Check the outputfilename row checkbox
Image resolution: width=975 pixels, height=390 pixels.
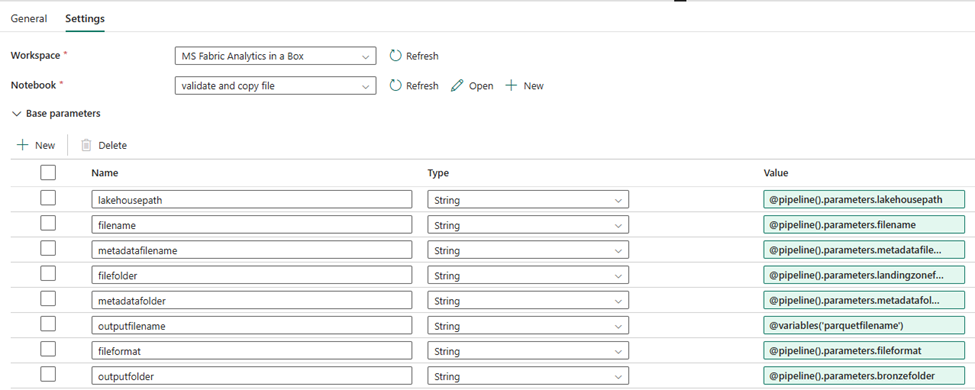48,324
